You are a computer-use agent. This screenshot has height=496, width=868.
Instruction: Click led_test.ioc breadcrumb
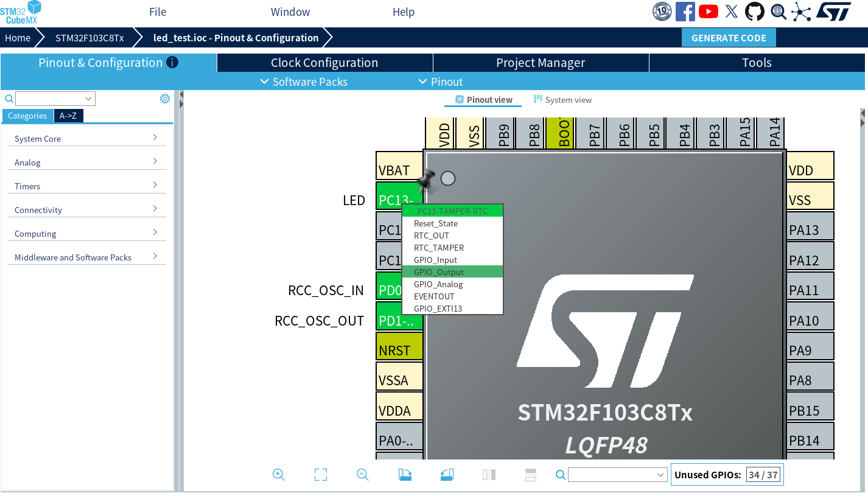tap(236, 38)
